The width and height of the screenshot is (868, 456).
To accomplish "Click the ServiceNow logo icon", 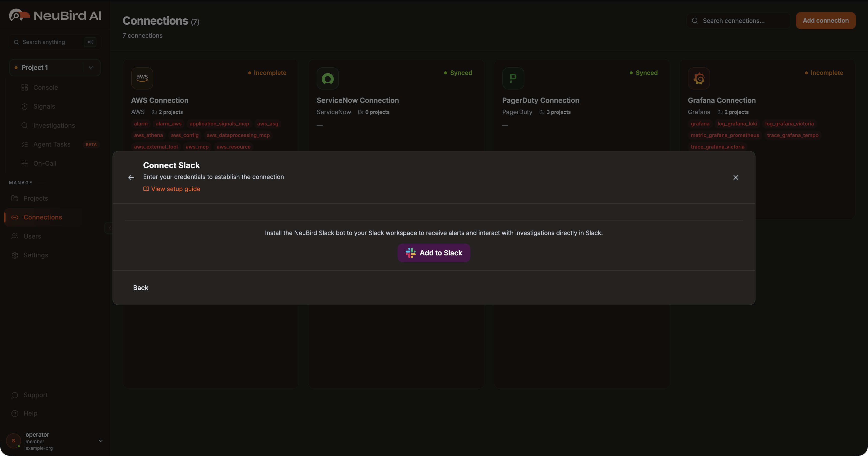I will (328, 78).
